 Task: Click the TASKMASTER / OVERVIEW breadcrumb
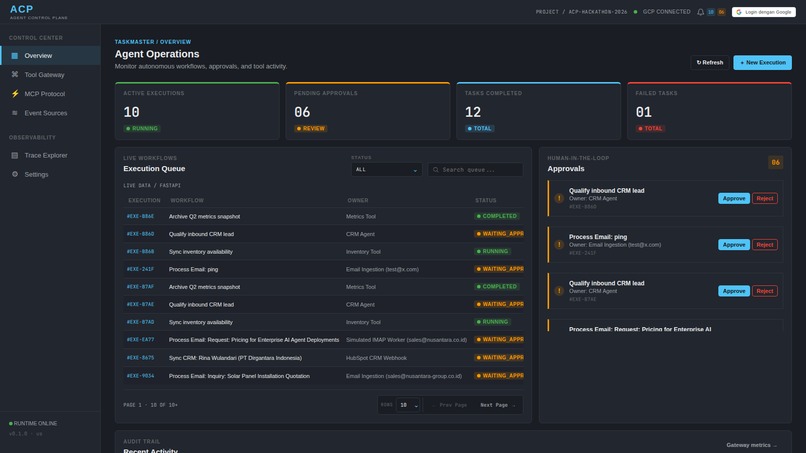[x=153, y=42]
